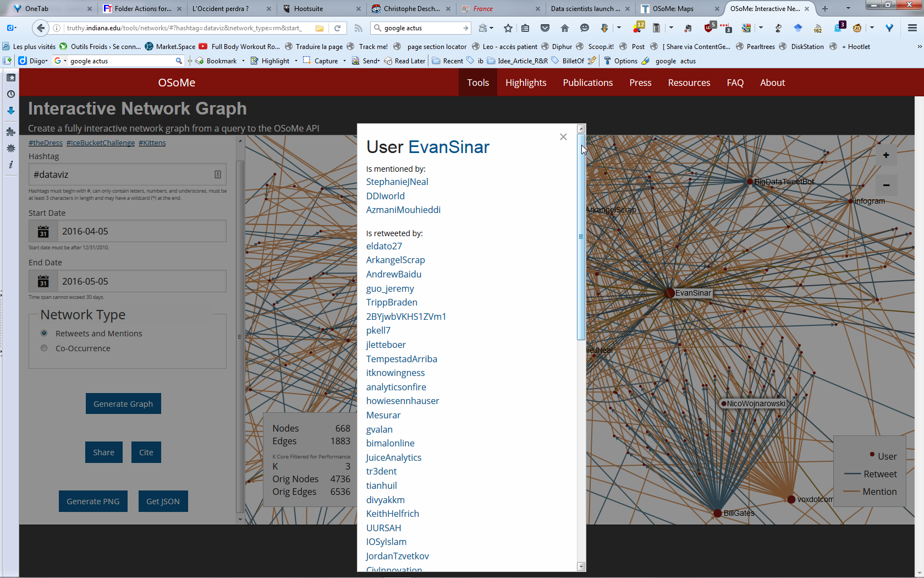Click the Cite button
The height and width of the screenshot is (578, 924).
tap(146, 452)
